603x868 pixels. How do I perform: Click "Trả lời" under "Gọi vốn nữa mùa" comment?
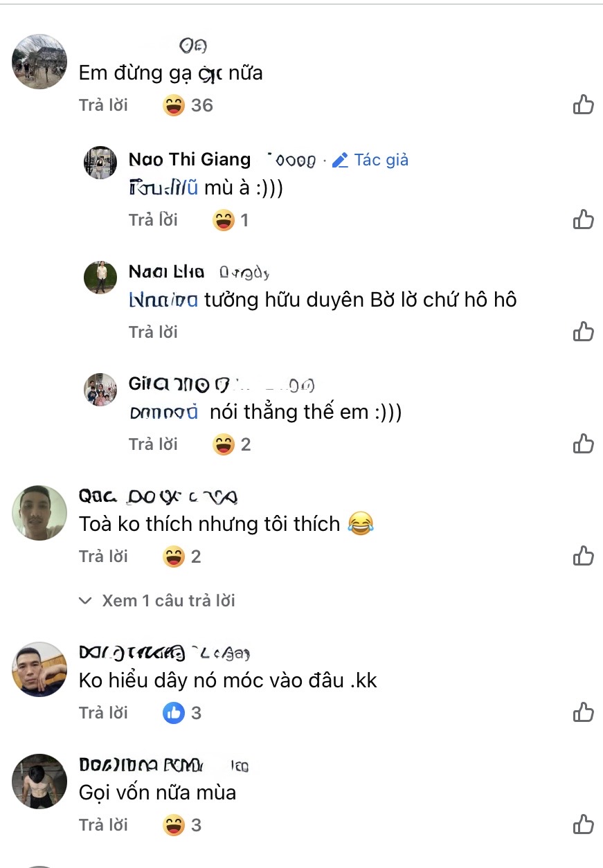[x=104, y=824]
